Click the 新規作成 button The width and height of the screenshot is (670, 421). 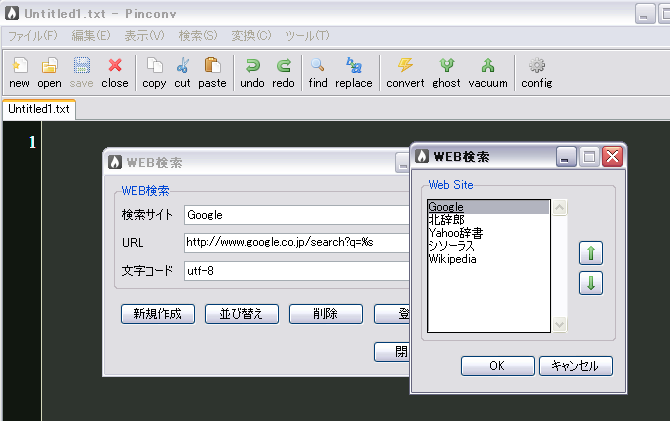pyautogui.click(x=158, y=314)
